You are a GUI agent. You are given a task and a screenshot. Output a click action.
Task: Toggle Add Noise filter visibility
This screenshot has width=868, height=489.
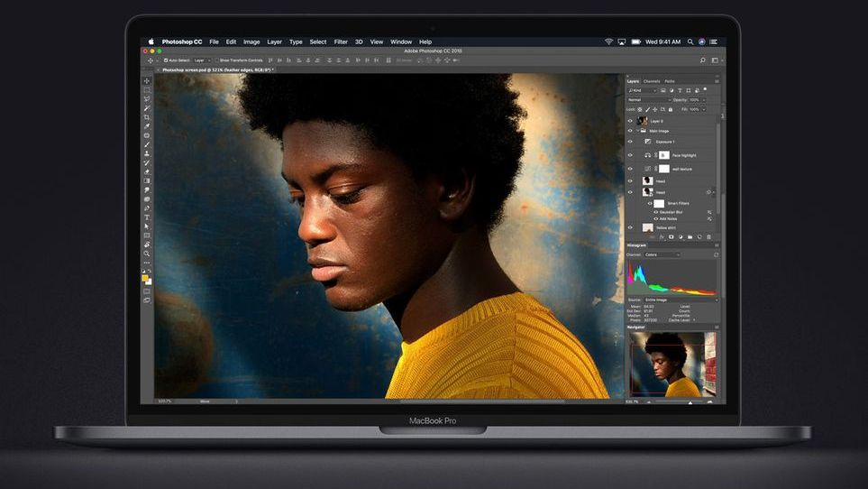tap(656, 218)
